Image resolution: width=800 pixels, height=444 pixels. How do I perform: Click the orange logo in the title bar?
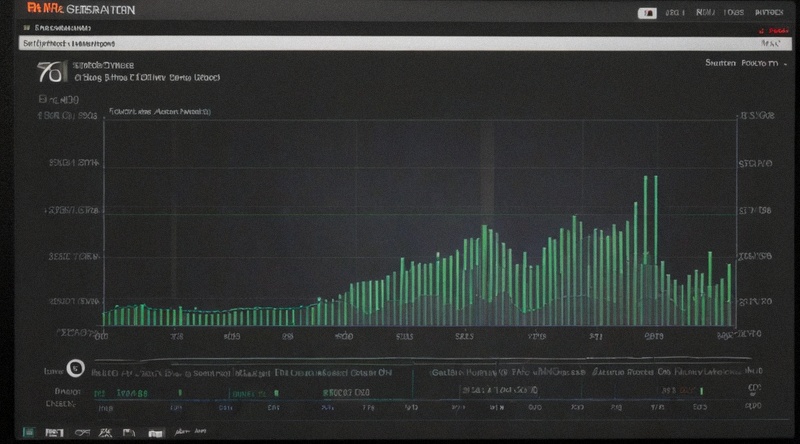[44, 8]
